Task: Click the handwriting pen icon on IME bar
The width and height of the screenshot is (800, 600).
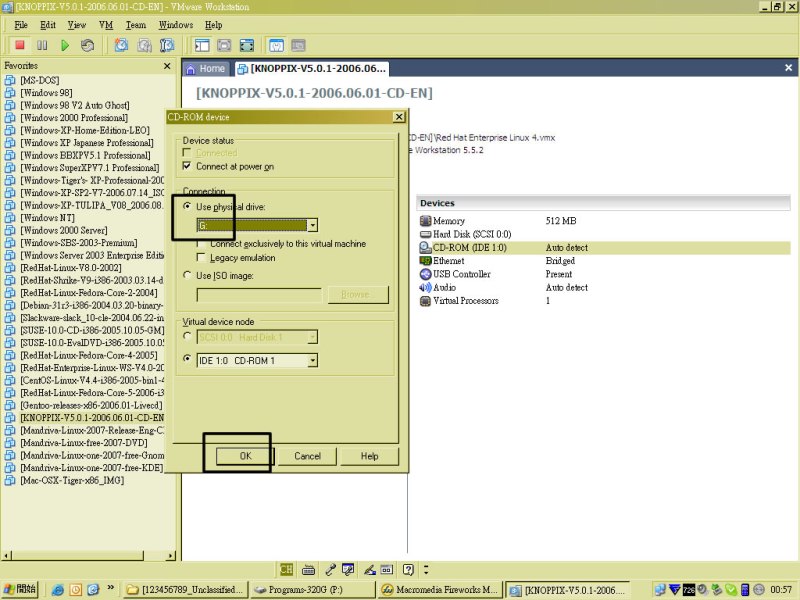Action: coord(370,569)
